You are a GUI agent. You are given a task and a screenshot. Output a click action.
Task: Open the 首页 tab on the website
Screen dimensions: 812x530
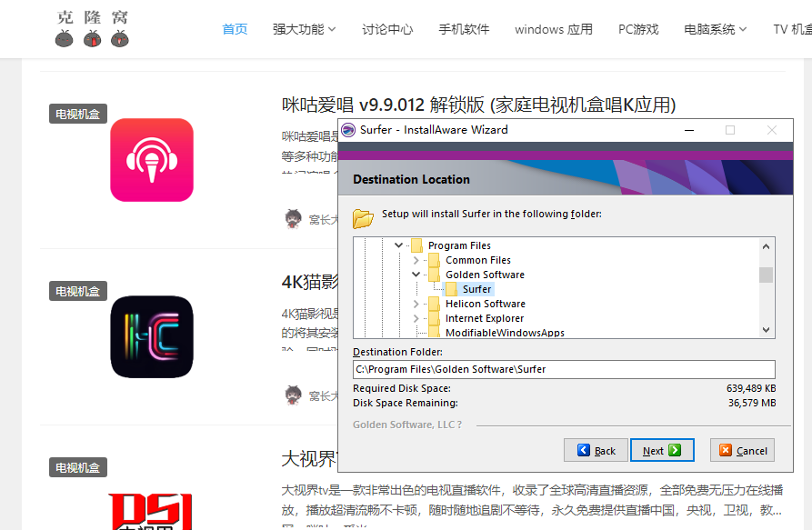pyautogui.click(x=235, y=29)
